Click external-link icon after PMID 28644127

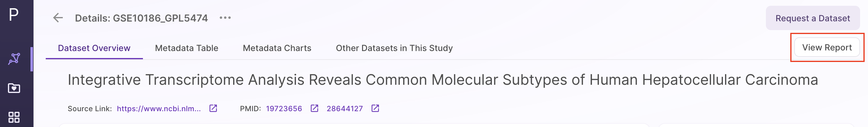click(x=375, y=108)
